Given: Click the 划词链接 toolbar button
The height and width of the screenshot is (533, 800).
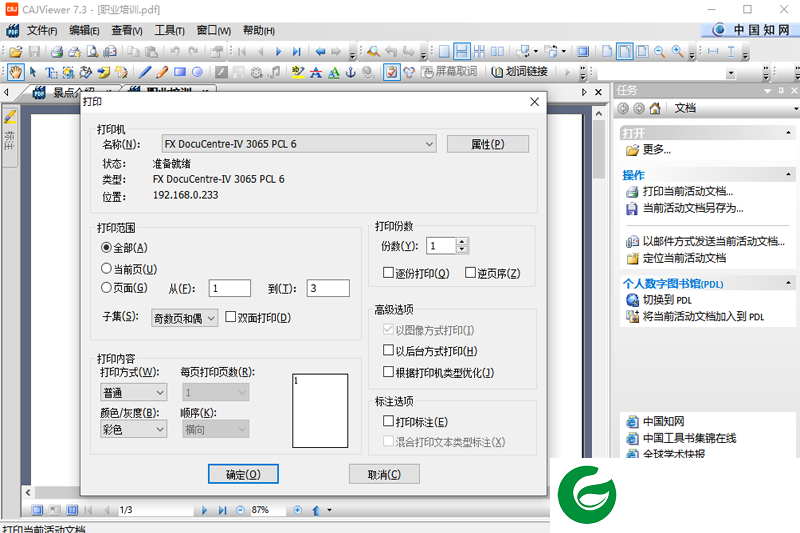Looking at the screenshot, I should click(520, 72).
